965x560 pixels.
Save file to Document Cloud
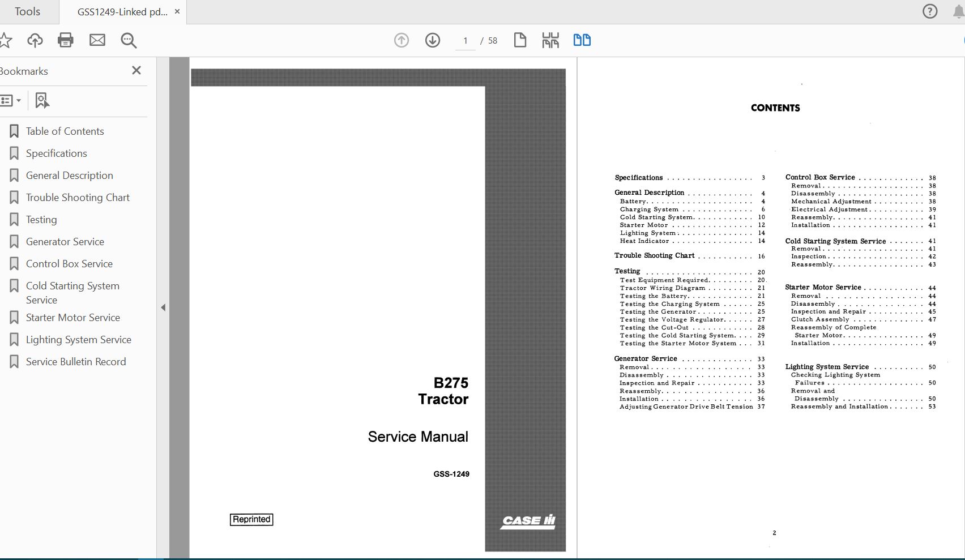tap(35, 40)
